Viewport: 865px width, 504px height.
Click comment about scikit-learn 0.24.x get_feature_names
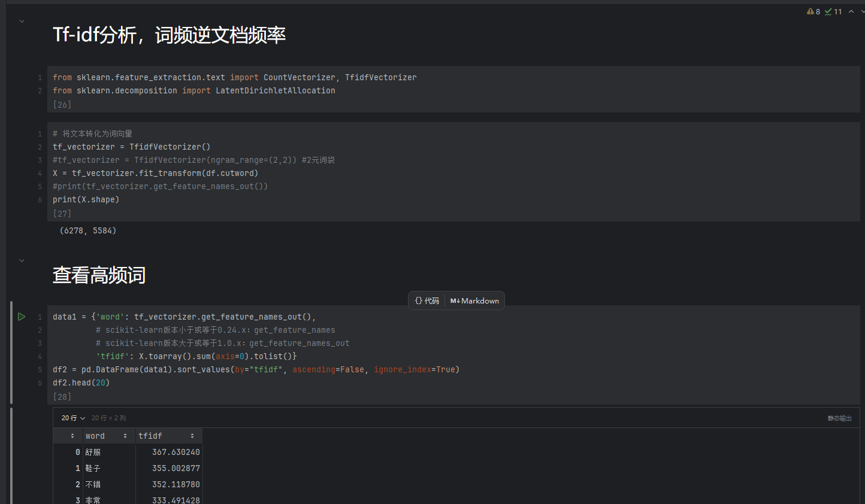point(216,330)
